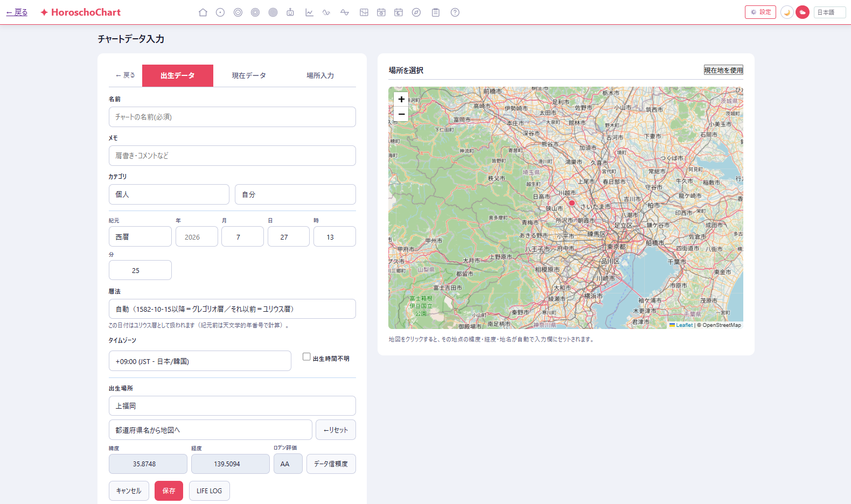Select the 出生データ tab
The image size is (851, 504).
178,75
